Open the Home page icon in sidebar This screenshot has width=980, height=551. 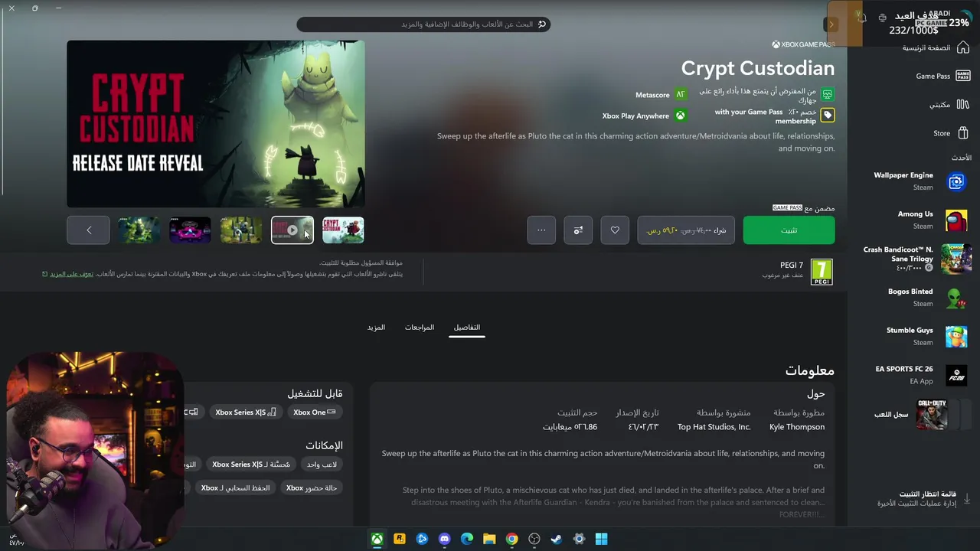[962, 47]
